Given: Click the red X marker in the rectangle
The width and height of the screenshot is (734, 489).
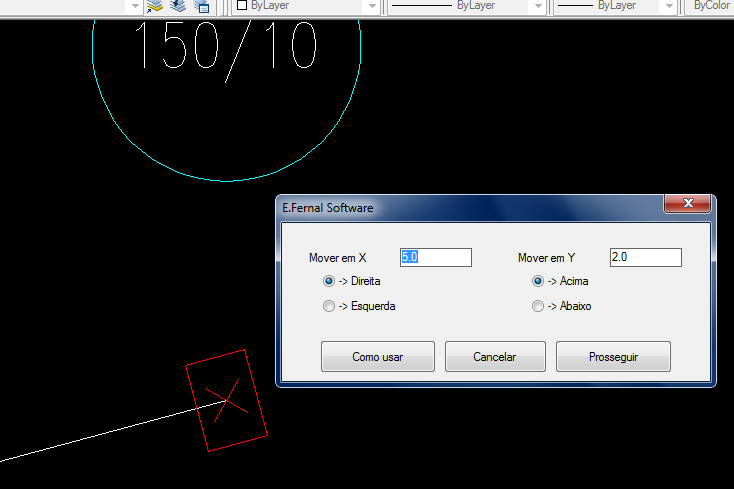Looking at the screenshot, I should click(227, 401).
